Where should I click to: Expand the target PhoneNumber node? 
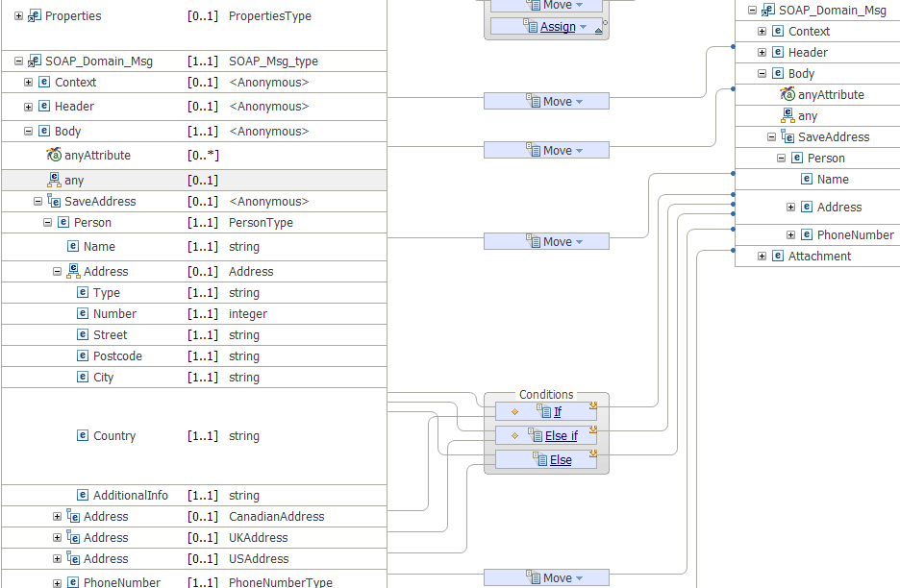click(x=791, y=235)
